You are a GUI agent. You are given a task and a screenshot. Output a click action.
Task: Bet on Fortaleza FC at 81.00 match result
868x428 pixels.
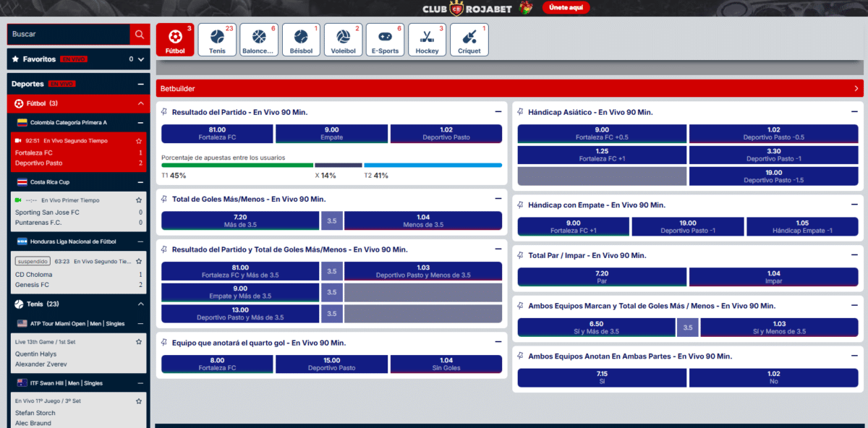pyautogui.click(x=217, y=134)
